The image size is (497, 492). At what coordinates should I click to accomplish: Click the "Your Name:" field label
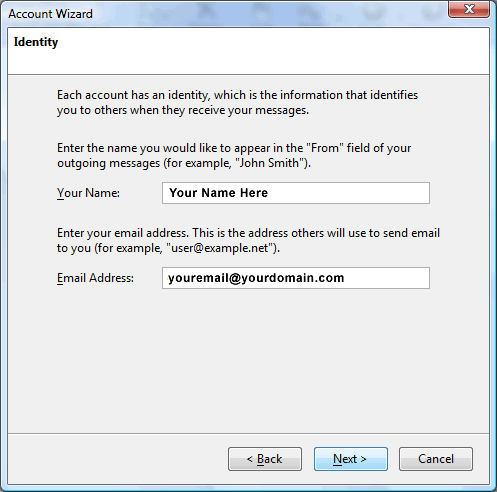(x=88, y=193)
